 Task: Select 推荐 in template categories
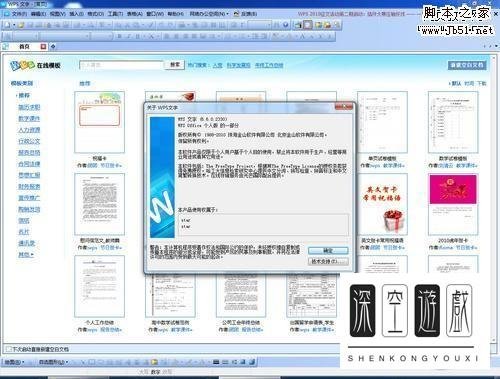[x=24, y=95]
